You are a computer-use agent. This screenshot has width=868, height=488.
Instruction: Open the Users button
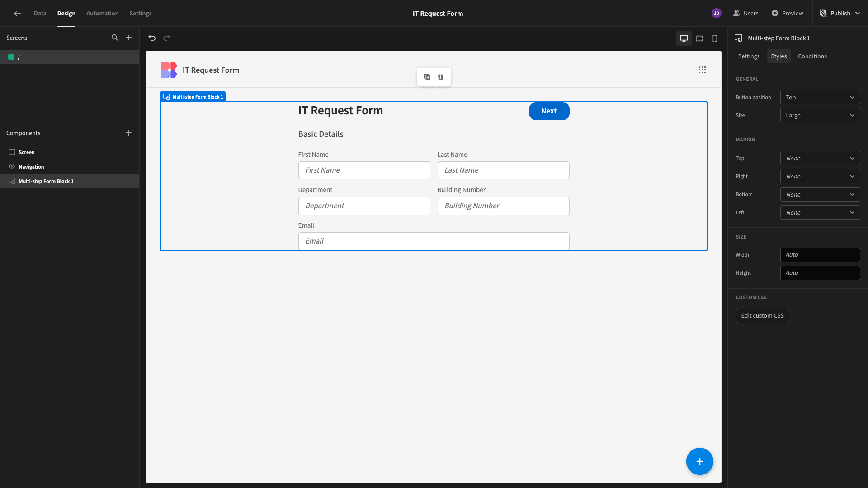click(745, 14)
